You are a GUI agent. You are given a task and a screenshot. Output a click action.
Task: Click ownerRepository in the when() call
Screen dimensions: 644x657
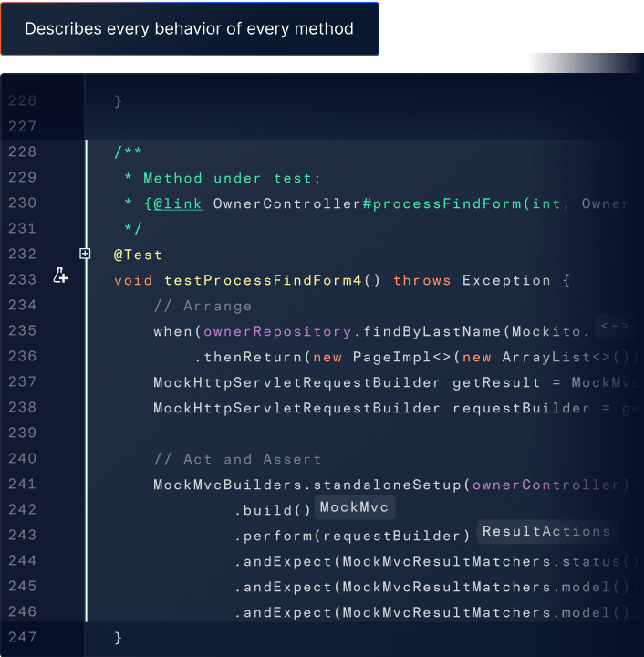(277, 332)
